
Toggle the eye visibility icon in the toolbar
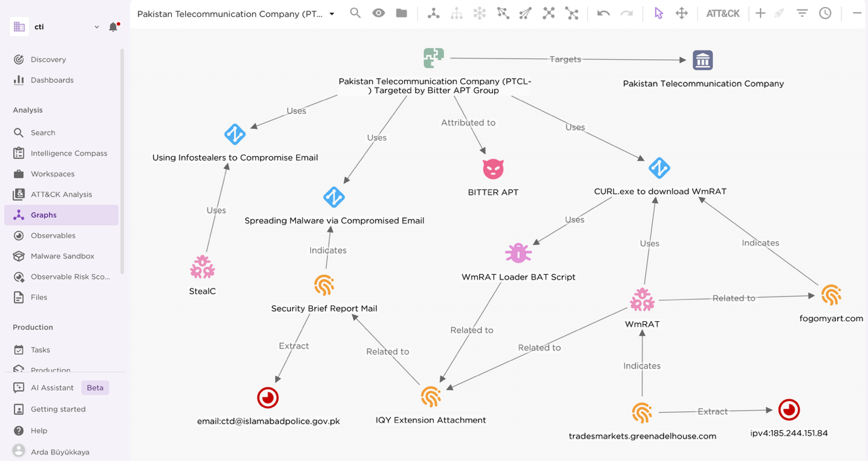(x=378, y=13)
